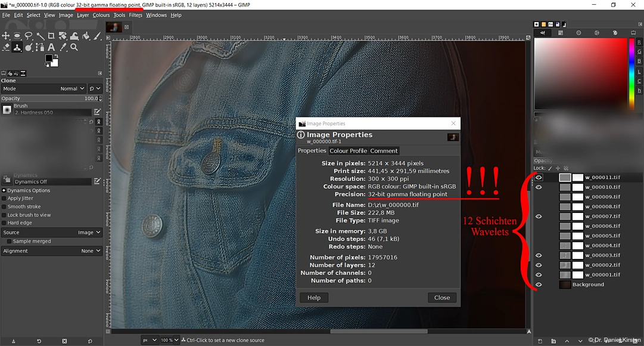Screen dimensions: 644x346
Task: Open the blend mode group switcher dropdown
Action: point(95,88)
